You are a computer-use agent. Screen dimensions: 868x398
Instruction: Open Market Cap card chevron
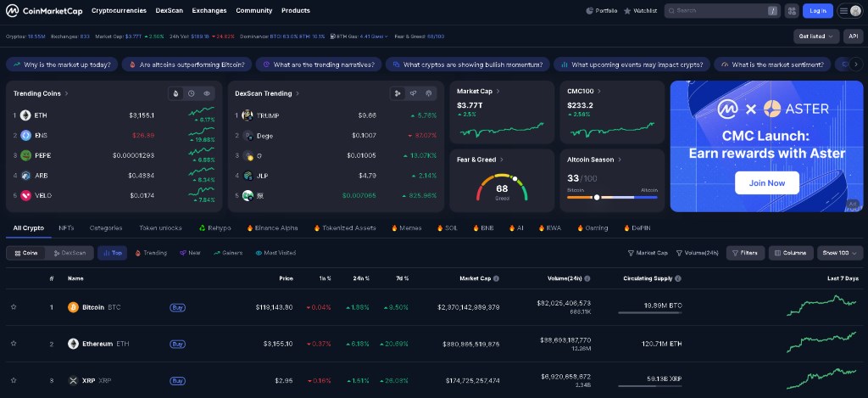(498, 91)
